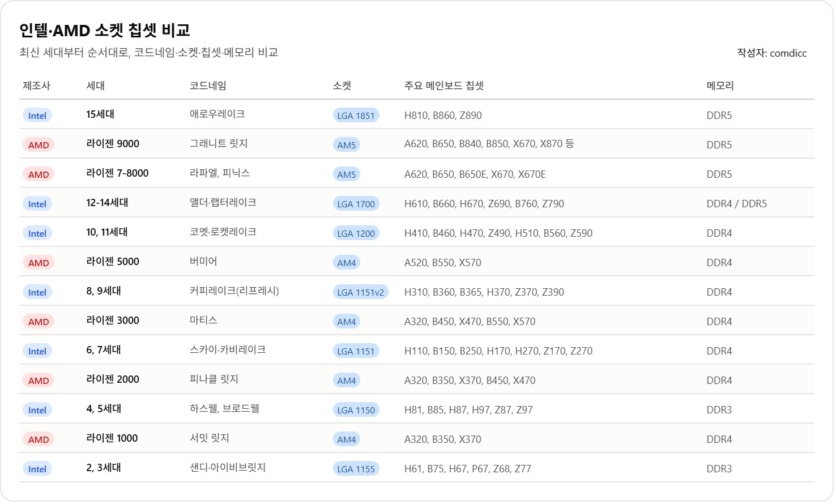Click the Intel badge in the 6, 7세대 row
The height and width of the screenshot is (504, 836).
tap(37, 351)
